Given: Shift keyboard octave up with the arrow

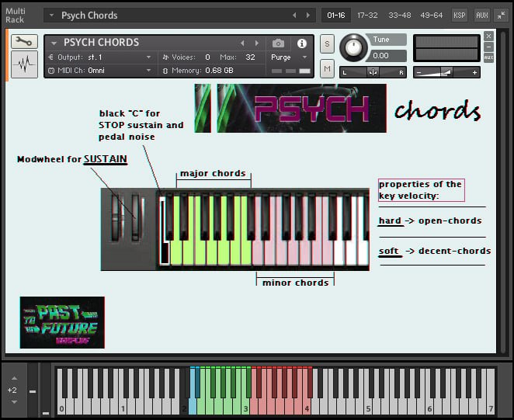Looking at the screenshot, I should [14, 378].
